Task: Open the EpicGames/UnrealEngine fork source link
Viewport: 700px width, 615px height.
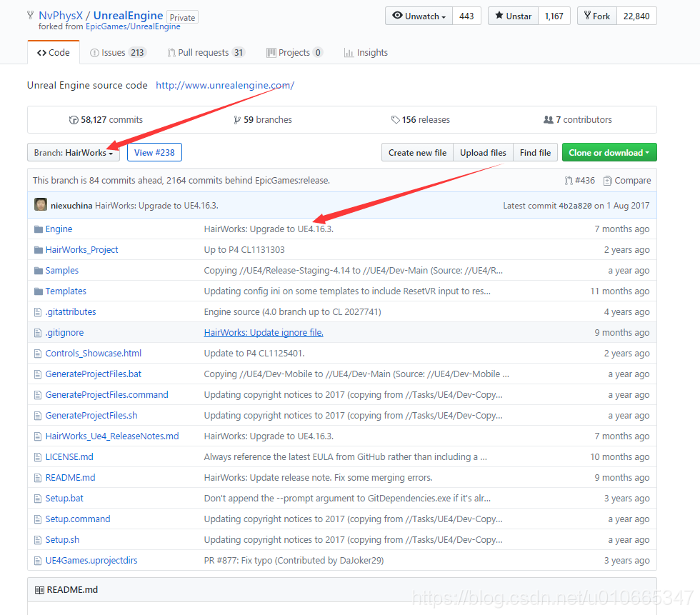Action: click(x=133, y=26)
